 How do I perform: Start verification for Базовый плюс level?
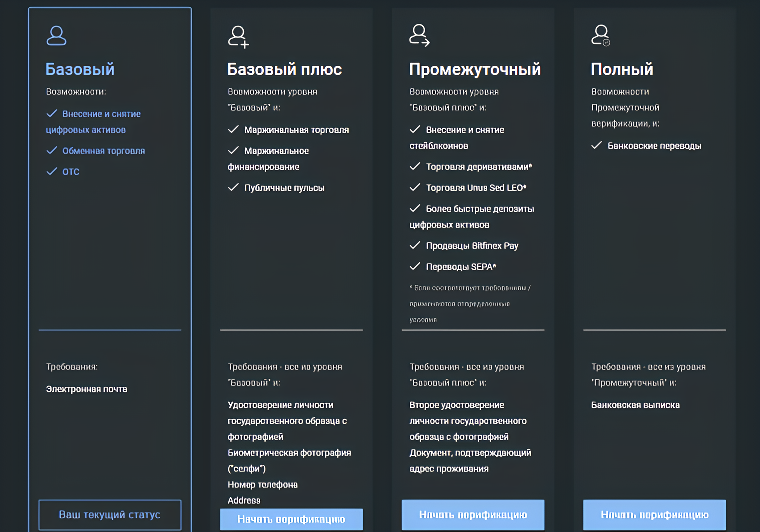pos(291,519)
